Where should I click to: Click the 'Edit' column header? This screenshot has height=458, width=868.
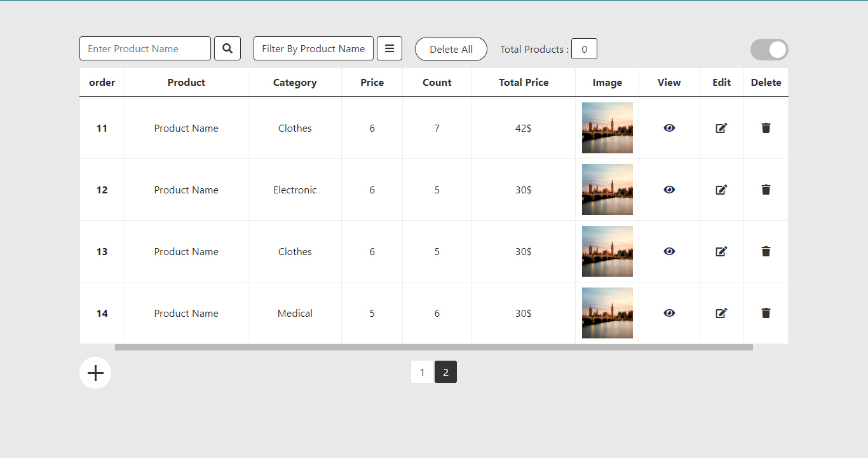(x=722, y=82)
